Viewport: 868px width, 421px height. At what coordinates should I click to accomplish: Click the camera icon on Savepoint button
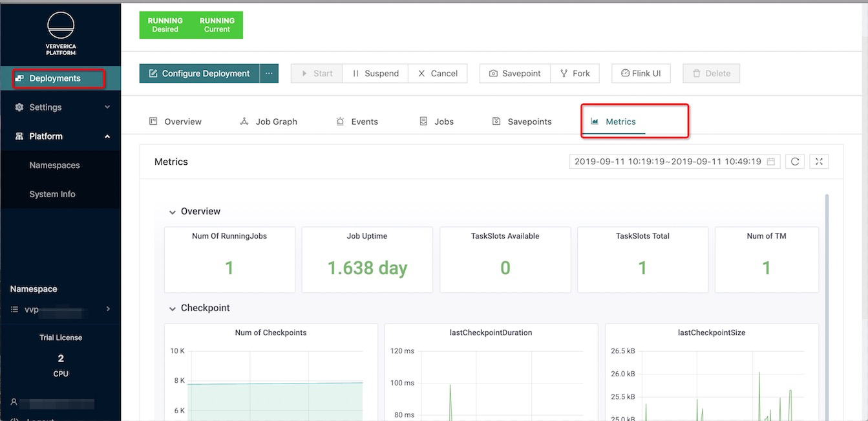(493, 73)
